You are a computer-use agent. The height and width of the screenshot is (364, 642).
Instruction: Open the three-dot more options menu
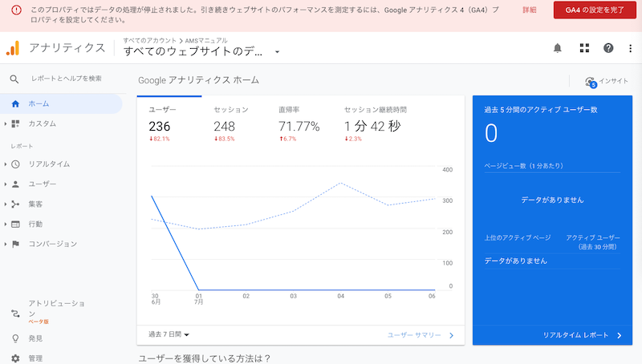(630, 48)
